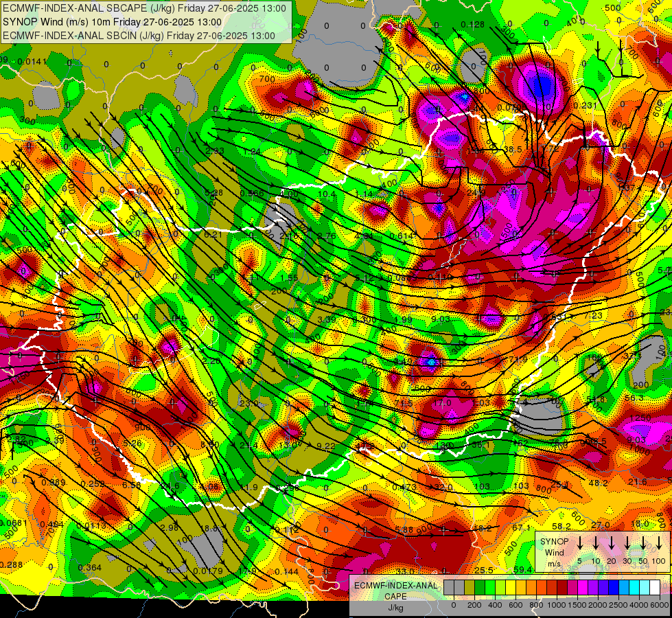This screenshot has width=672, height=618.
Task: Click the '2.93' value on the map
Action: 215,151
